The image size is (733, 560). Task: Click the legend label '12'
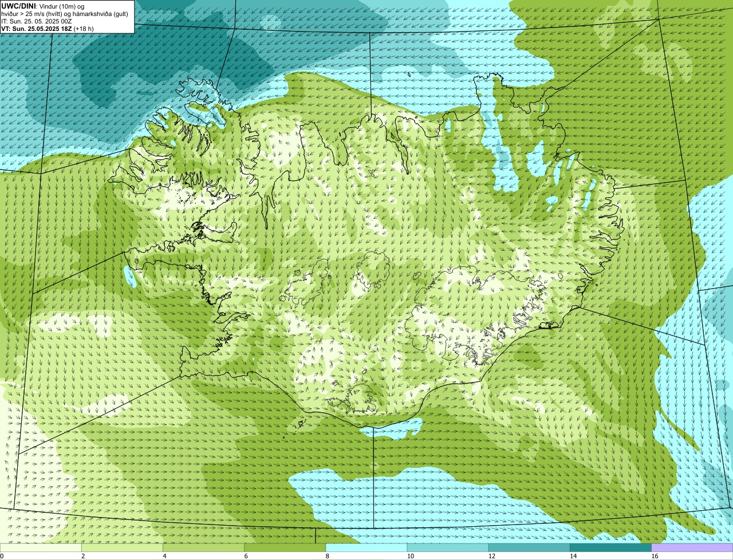[491, 556]
